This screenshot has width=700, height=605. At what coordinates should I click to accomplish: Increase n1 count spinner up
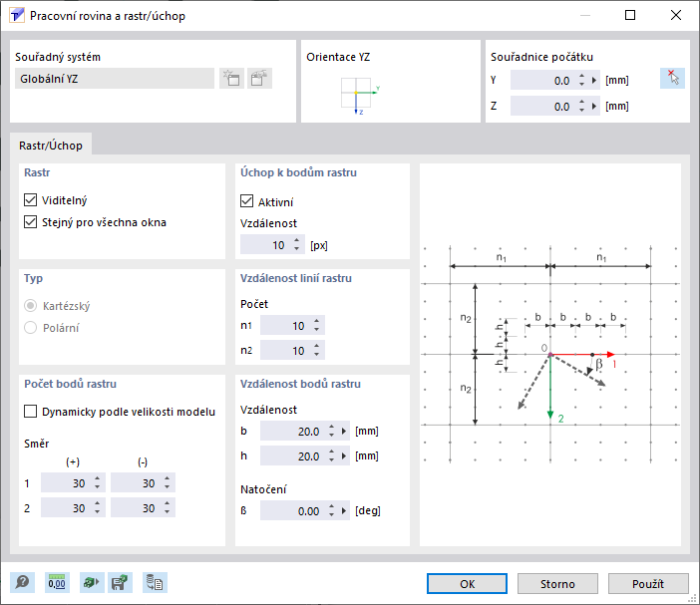316,322
